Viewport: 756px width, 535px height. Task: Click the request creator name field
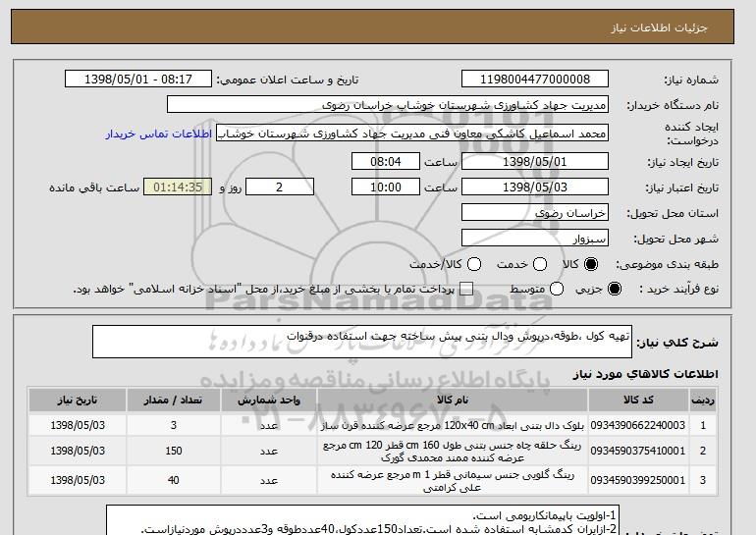412,134
